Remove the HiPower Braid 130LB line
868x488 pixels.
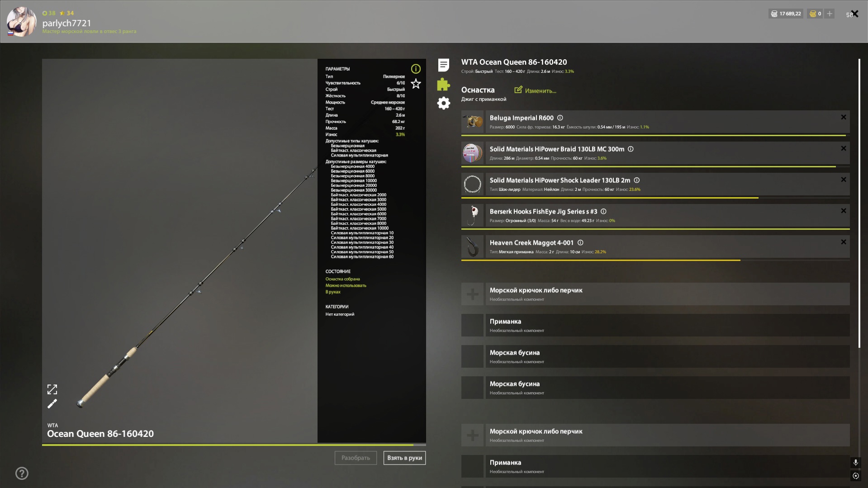pos(843,148)
